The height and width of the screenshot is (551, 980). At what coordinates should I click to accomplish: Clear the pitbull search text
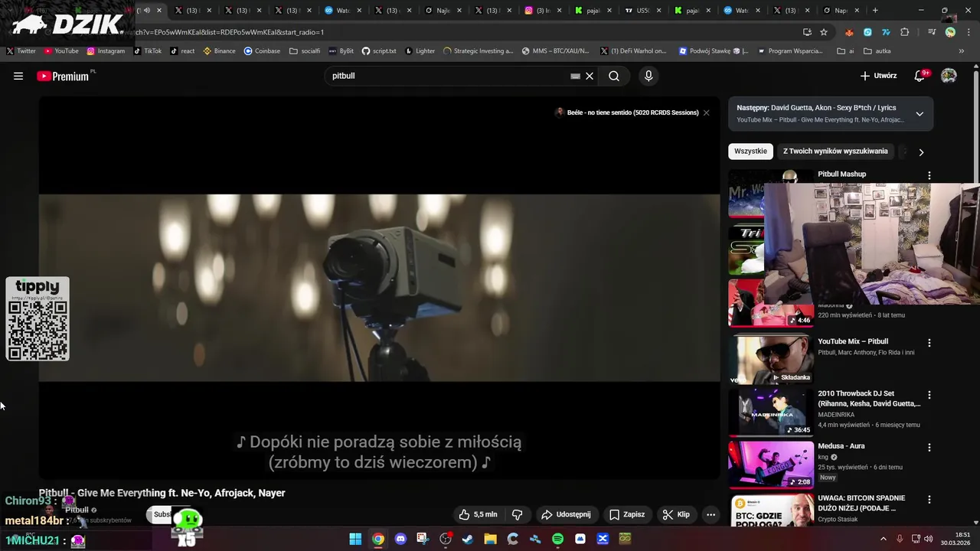point(590,76)
